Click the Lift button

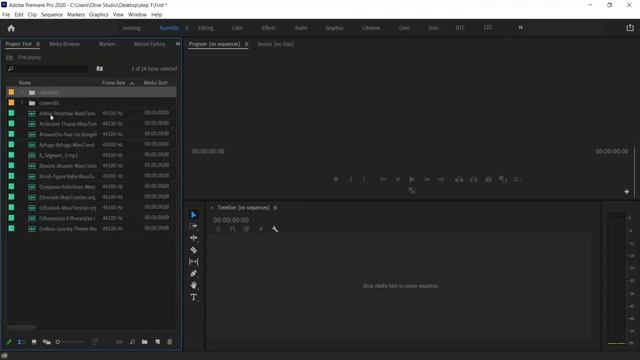[x=459, y=179]
